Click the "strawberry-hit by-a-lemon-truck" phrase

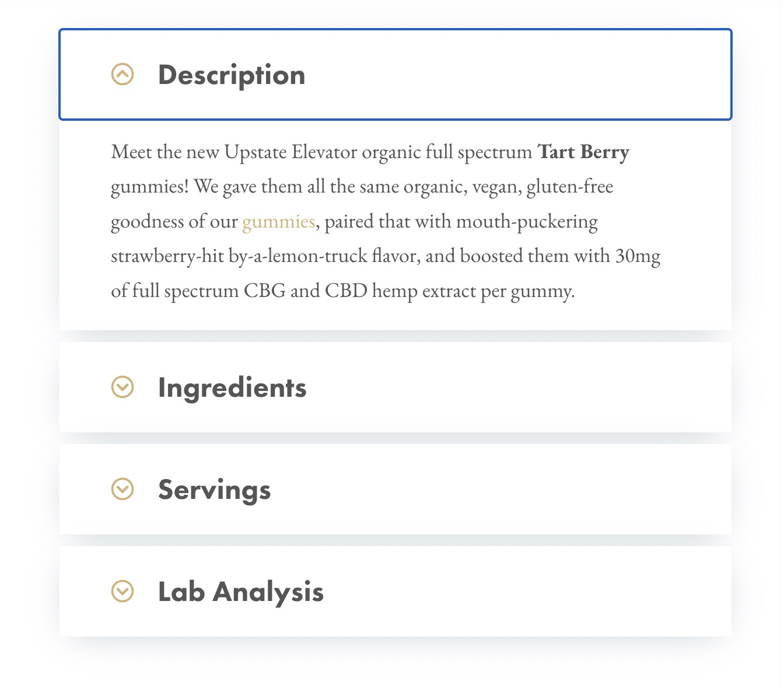(239, 257)
